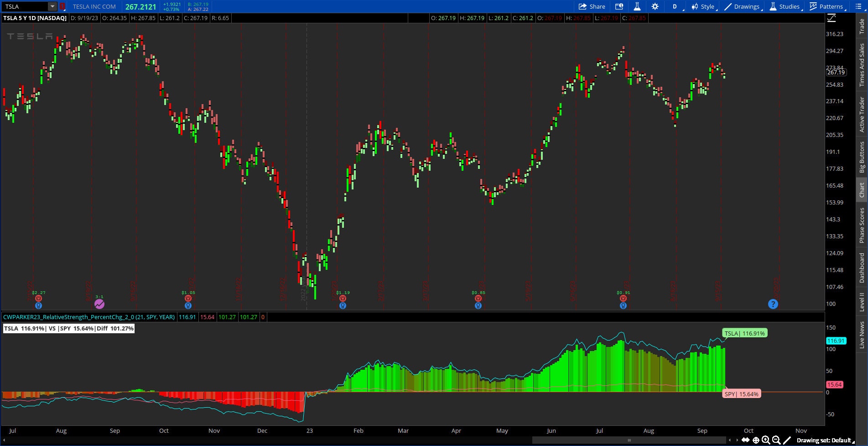
Task: Click the green TSLA 116.91% chart bubble
Action: (x=745, y=333)
